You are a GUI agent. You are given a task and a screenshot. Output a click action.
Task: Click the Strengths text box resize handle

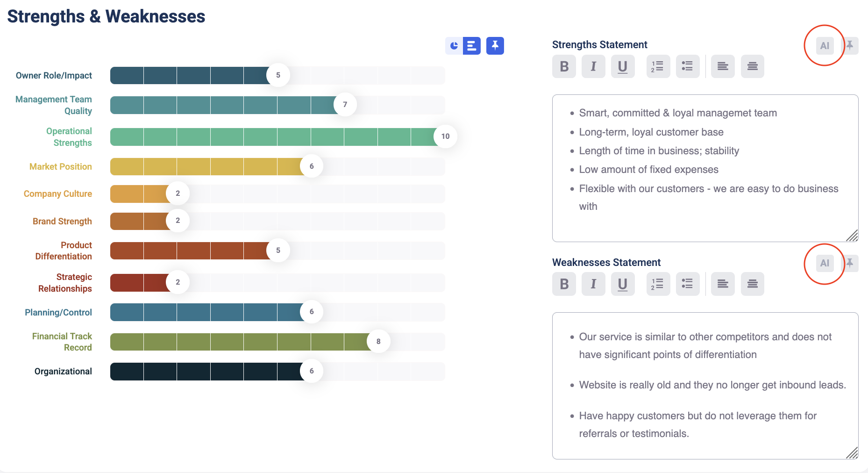852,236
